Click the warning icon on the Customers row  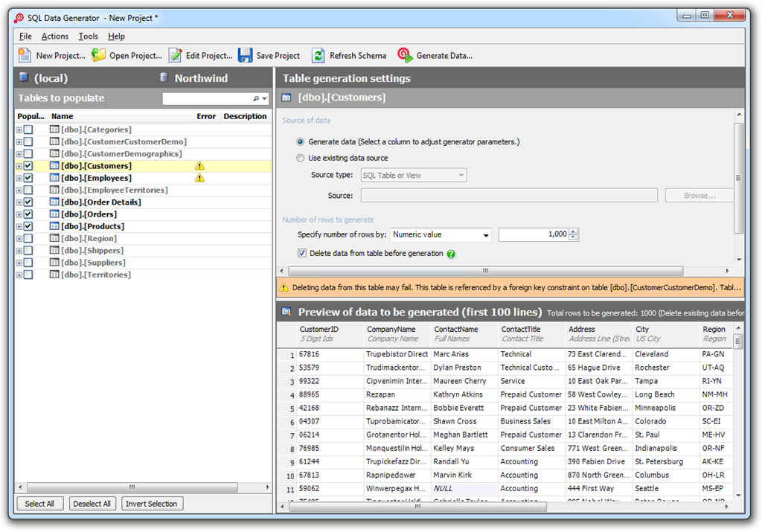(x=199, y=166)
